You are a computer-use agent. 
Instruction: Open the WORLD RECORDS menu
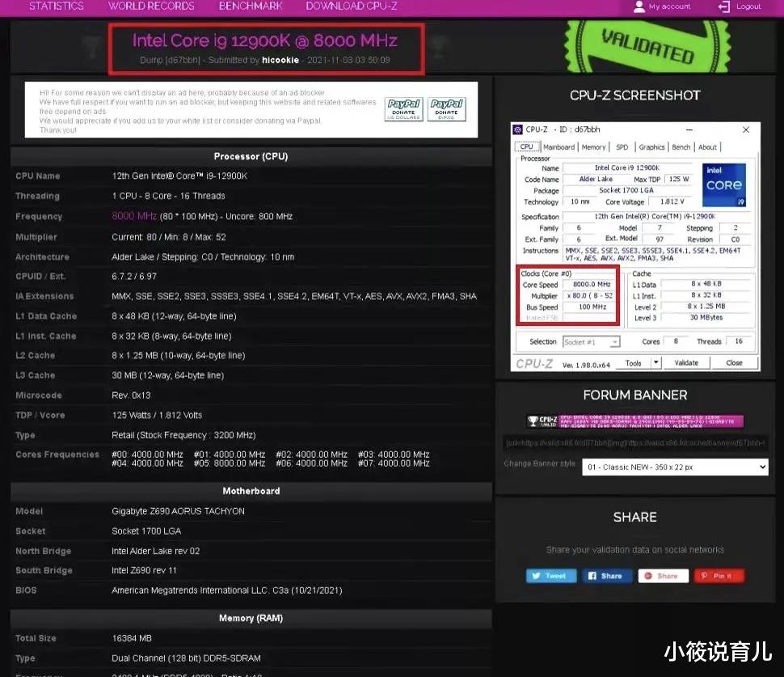[150, 6]
